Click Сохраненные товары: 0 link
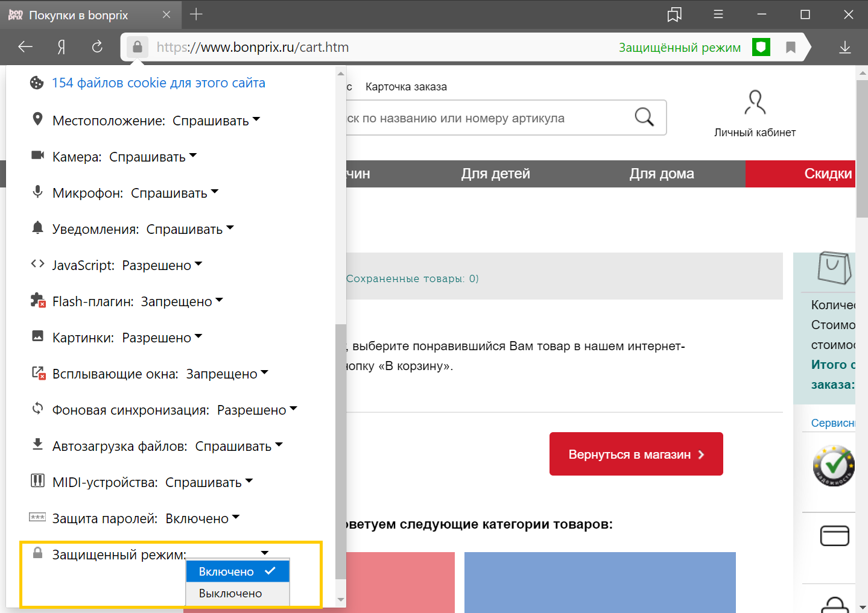The height and width of the screenshot is (613, 868). pyautogui.click(x=413, y=278)
